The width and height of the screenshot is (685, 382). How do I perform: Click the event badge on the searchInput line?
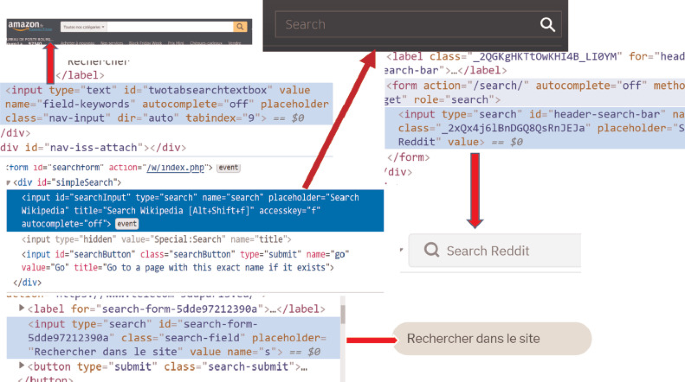[127, 224]
